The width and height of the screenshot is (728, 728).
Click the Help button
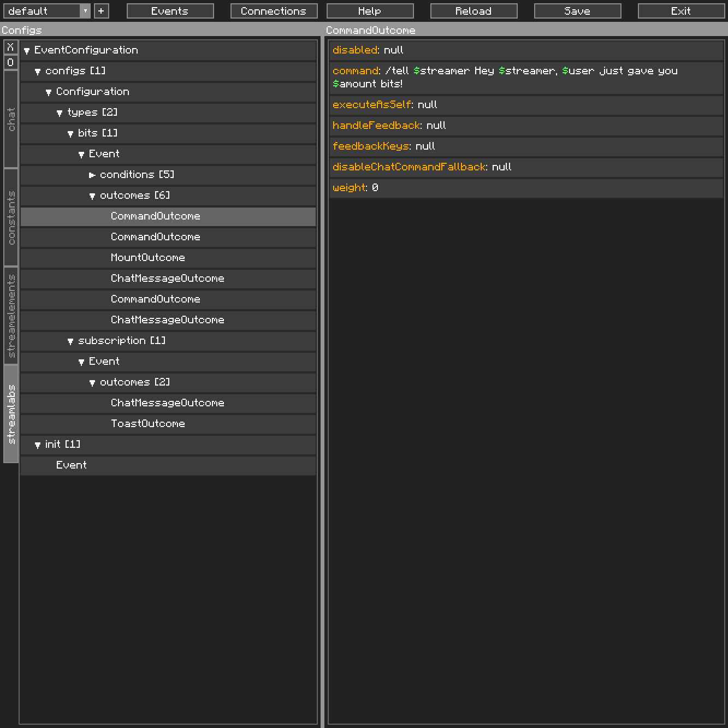point(370,10)
